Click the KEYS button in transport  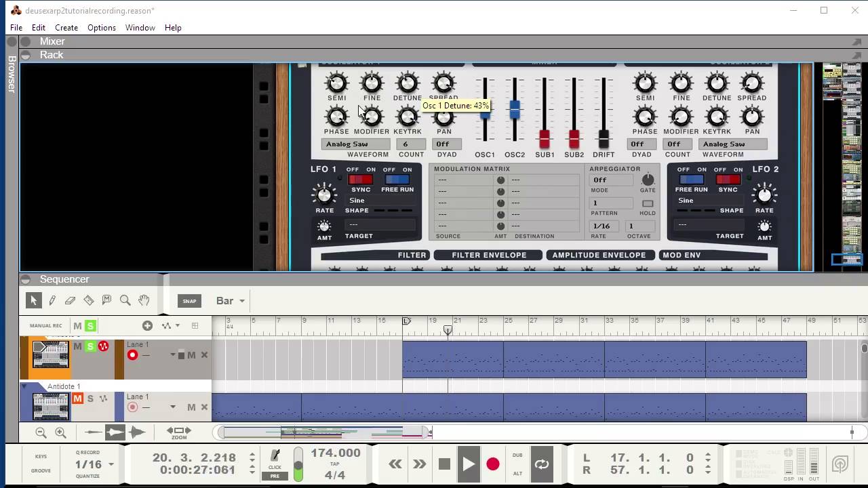41,457
